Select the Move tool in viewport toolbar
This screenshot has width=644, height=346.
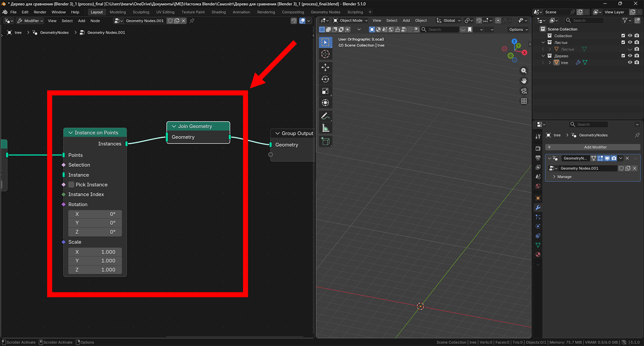click(325, 67)
